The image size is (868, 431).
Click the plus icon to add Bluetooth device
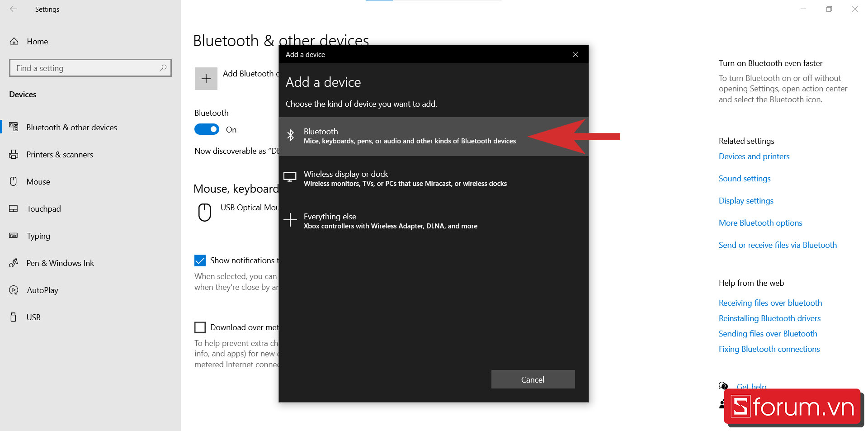[206, 79]
